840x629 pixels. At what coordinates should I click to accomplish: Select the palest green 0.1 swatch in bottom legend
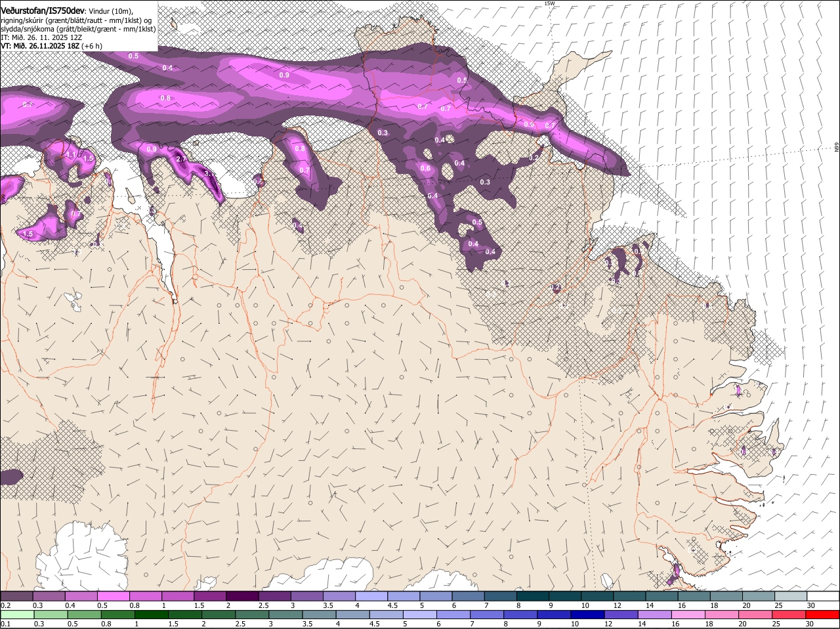(16, 615)
